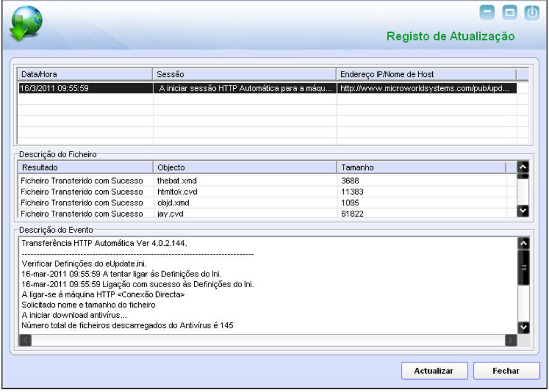
Task: Sort by Objecto column header
Action: click(245, 167)
